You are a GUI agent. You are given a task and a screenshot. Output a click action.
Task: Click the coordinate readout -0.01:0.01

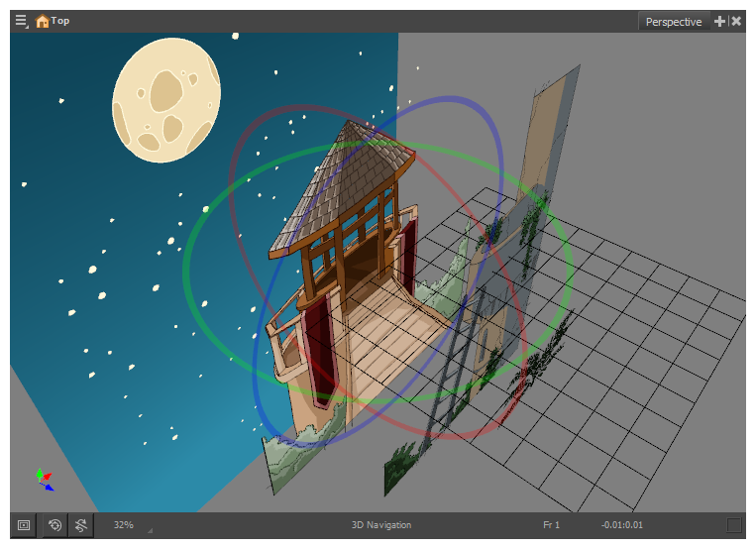point(621,525)
